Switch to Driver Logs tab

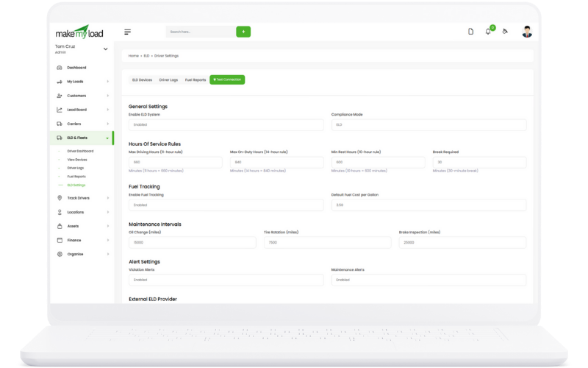click(x=168, y=79)
